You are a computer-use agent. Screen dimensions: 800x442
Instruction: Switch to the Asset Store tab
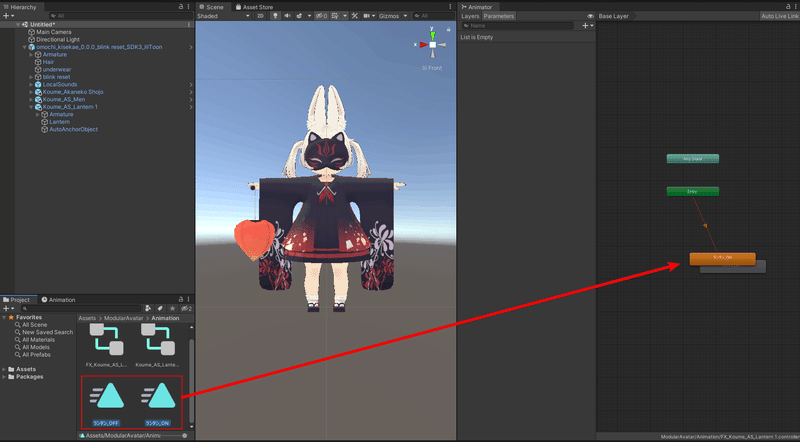[254, 7]
